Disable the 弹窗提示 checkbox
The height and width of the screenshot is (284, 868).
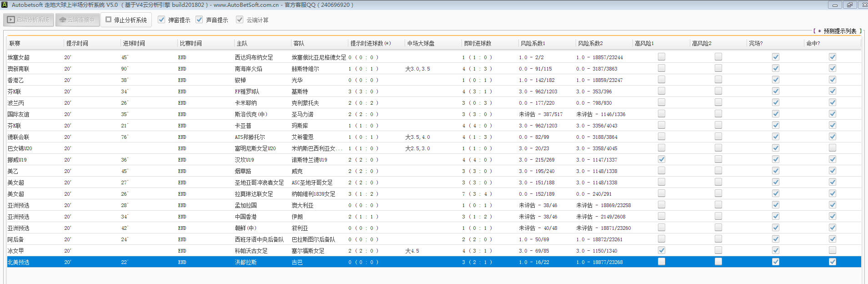pyautogui.click(x=161, y=20)
